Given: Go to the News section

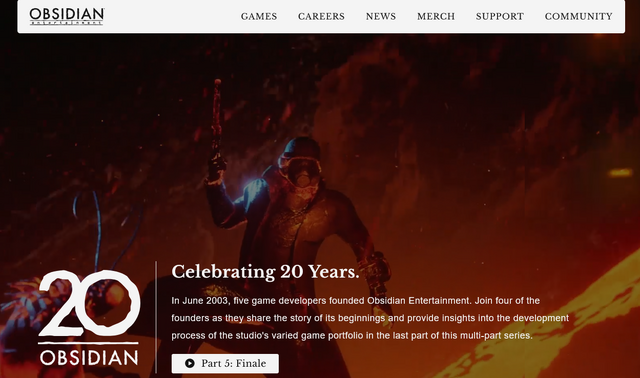Looking at the screenshot, I should pos(381,16).
